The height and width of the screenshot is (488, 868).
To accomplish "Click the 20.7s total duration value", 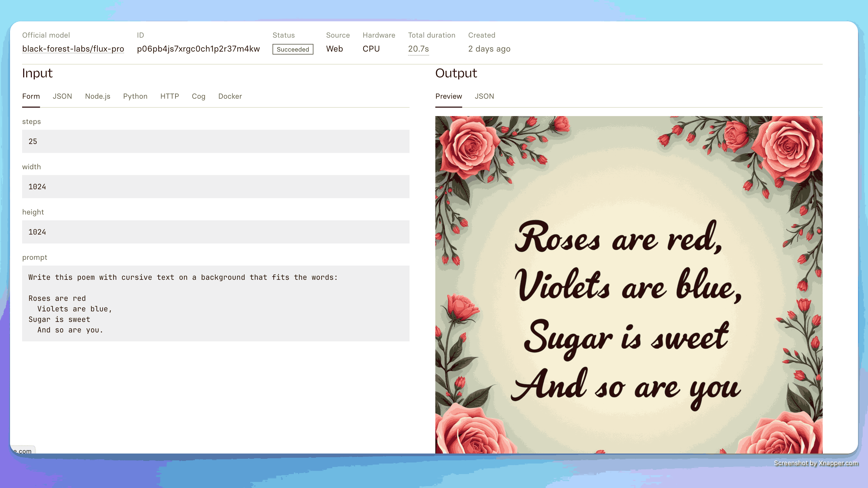I will 418,49.
